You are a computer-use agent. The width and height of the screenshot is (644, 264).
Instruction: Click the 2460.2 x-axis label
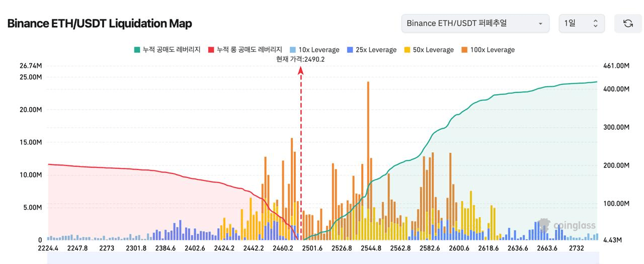[283, 248]
